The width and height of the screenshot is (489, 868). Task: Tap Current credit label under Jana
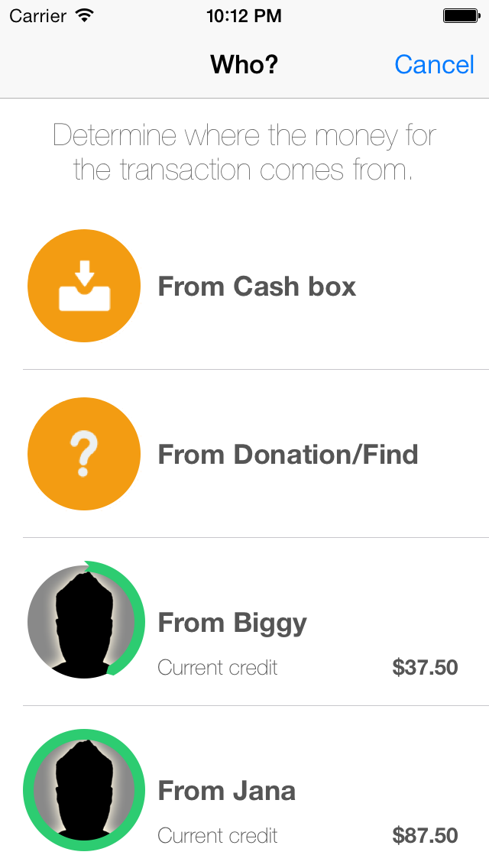click(218, 835)
